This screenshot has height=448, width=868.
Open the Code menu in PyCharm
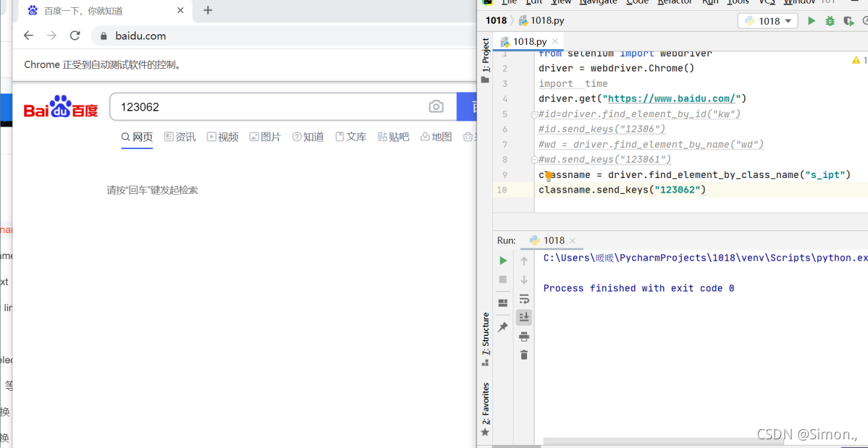tap(637, 2)
